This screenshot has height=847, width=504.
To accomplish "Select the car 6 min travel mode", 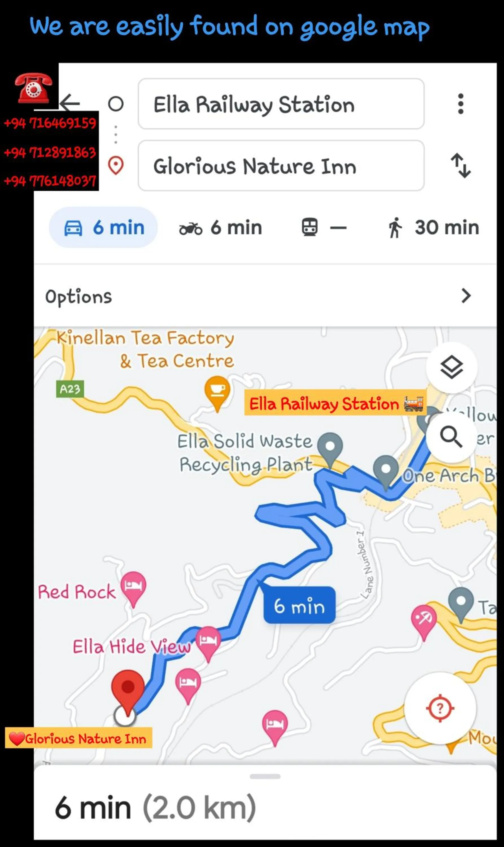I will pos(104,227).
